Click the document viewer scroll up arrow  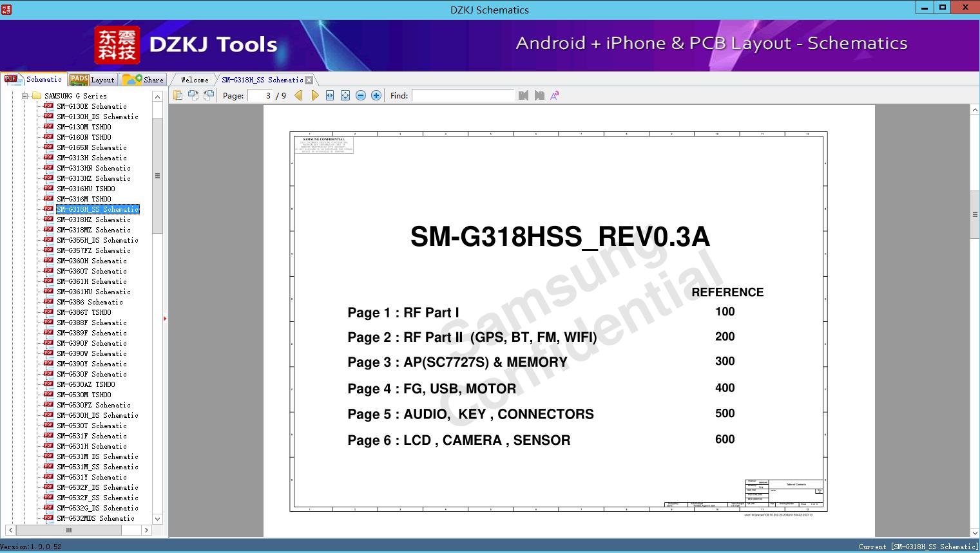(x=975, y=110)
